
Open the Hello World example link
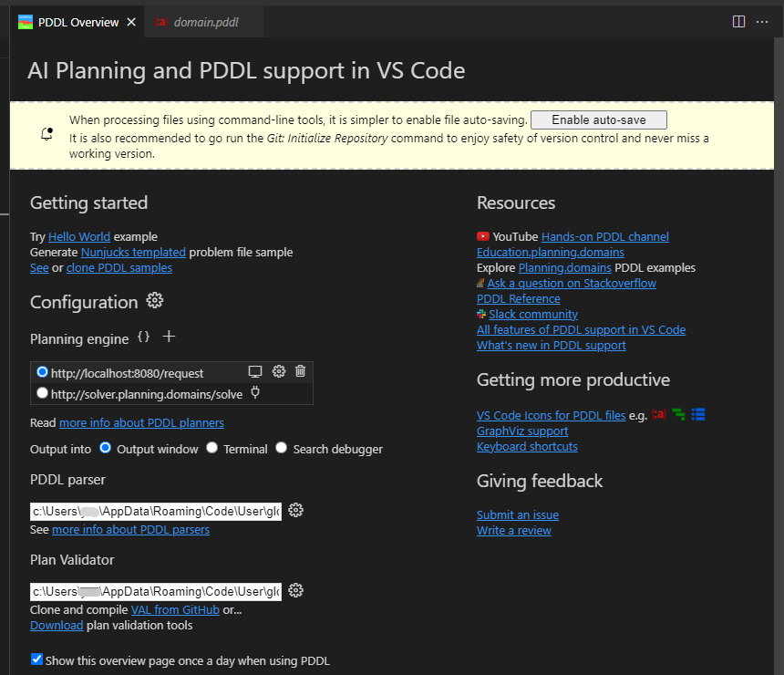pos(79,236)
